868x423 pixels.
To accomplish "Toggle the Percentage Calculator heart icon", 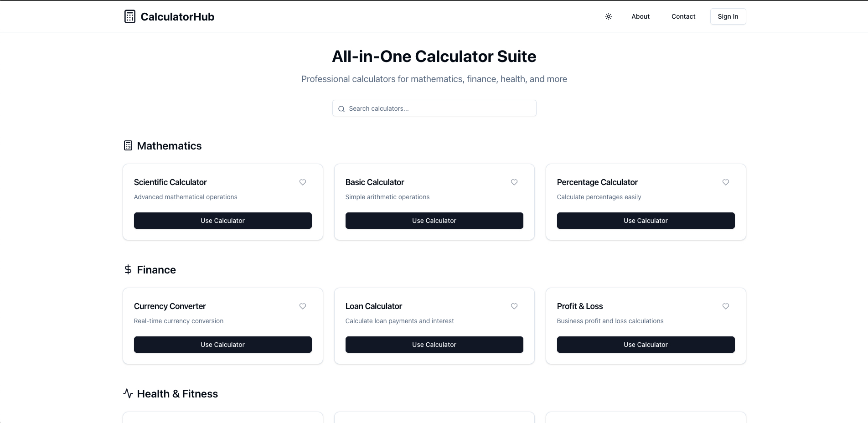I will click(726, 182).
